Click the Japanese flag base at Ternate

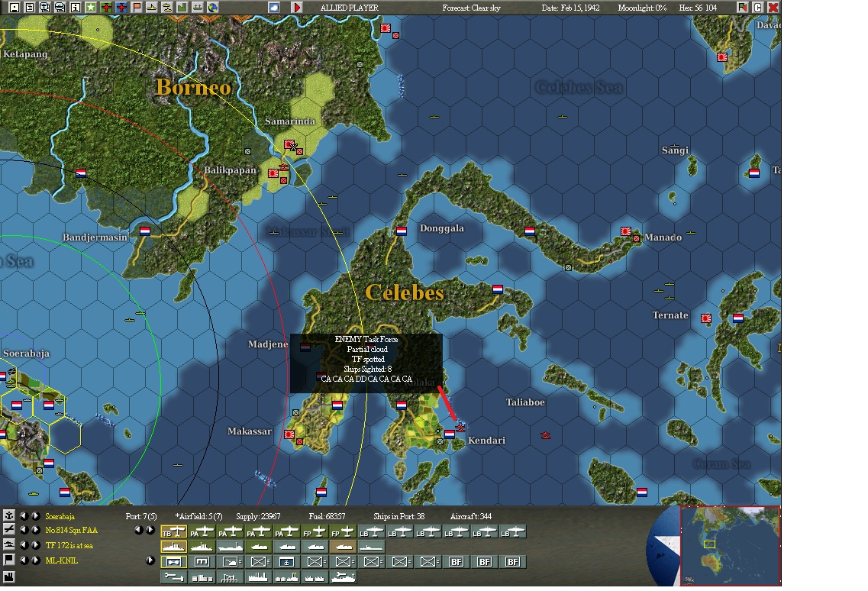(x=706, y=318)
